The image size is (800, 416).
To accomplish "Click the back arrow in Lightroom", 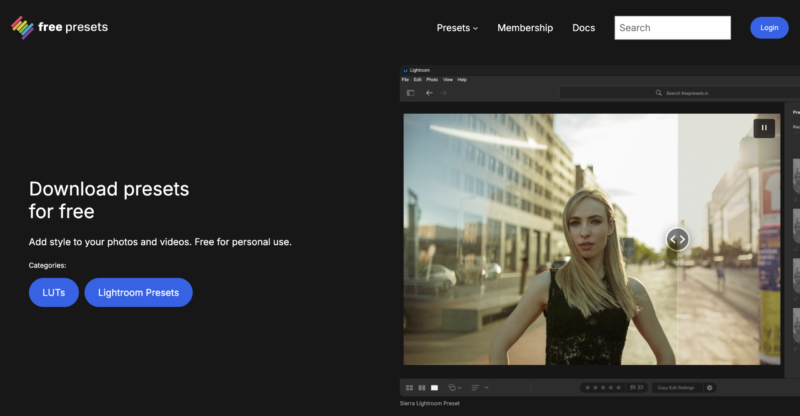I will click(x=429, y=93).
